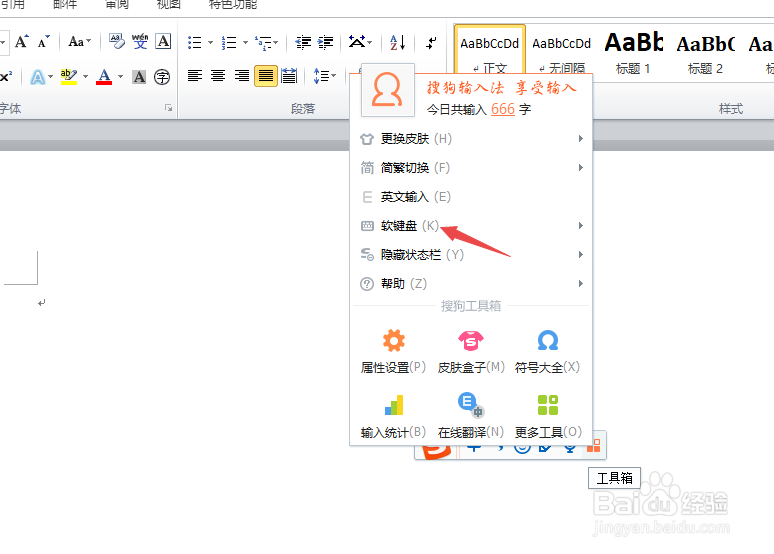The height and width of the screenshot is (554, 774).
Task: Click the Character Border icon
Action: click(163, 41)
